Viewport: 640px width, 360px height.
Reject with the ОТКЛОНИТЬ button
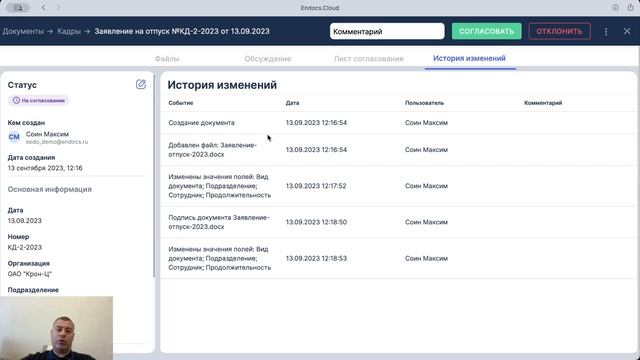point(559,31)
